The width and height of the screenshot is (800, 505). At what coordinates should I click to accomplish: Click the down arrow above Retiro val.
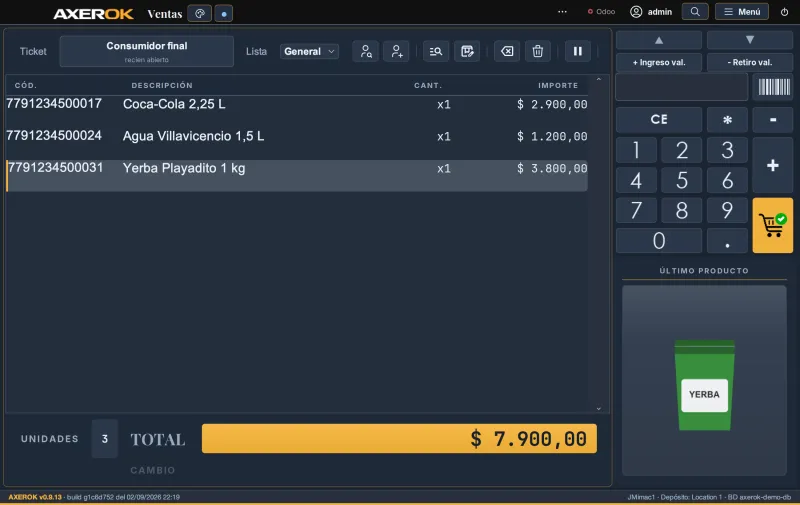pyautogui.click(x=749, y=40)
